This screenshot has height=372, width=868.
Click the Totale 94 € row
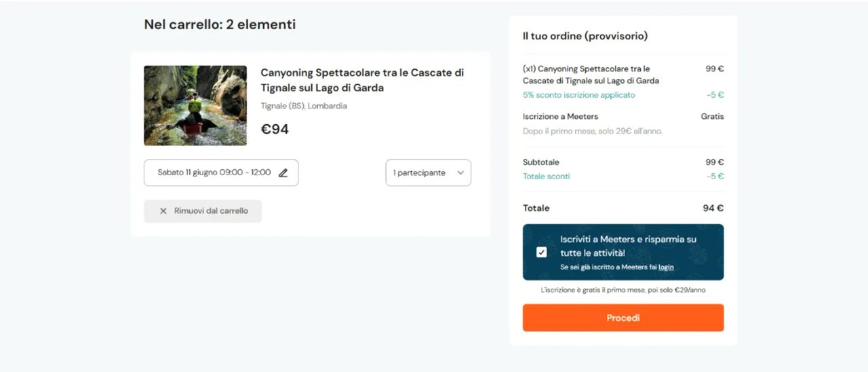pyautogui.click(x=623, y=208)
